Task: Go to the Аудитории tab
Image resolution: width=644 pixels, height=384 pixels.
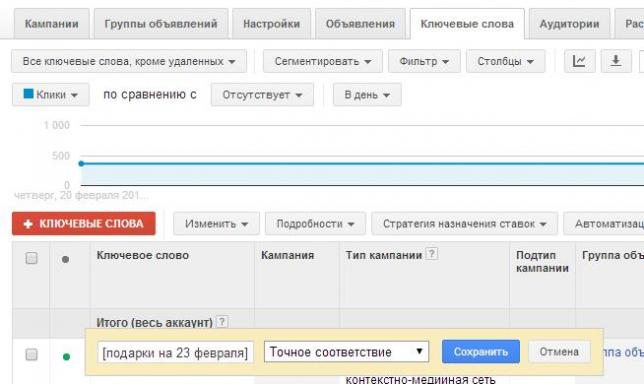Action: point(569,24)
